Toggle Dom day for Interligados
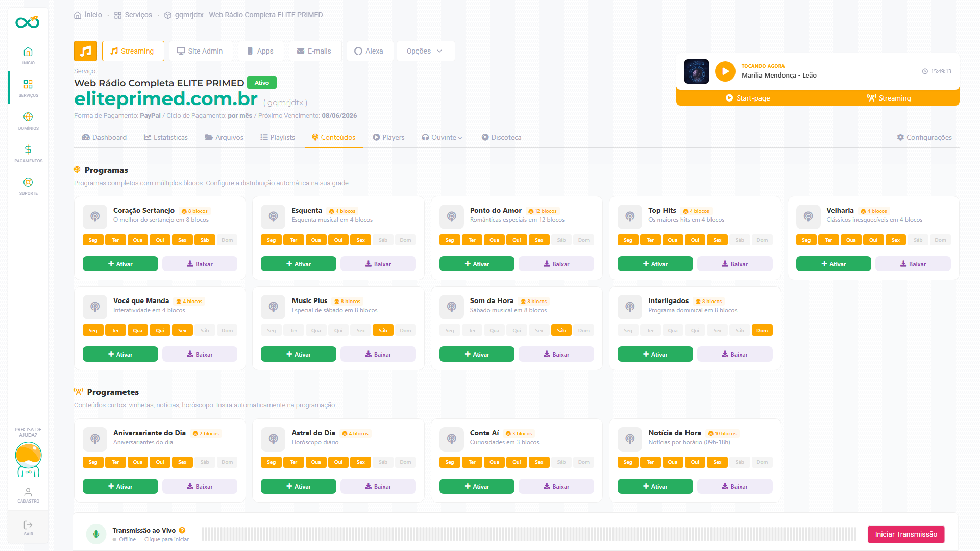Viewport: 980px width, 551px height. tap(762, 331)
